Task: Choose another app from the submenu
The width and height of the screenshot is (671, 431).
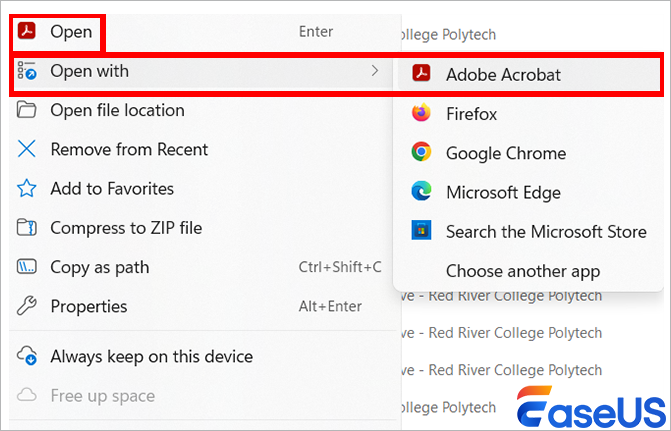Action: click(522, 271)
